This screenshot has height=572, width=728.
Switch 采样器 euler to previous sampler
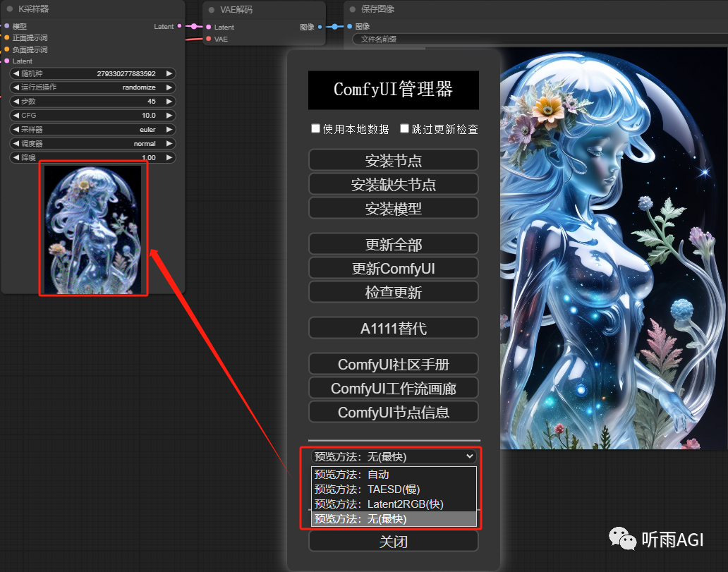(16, 130)
